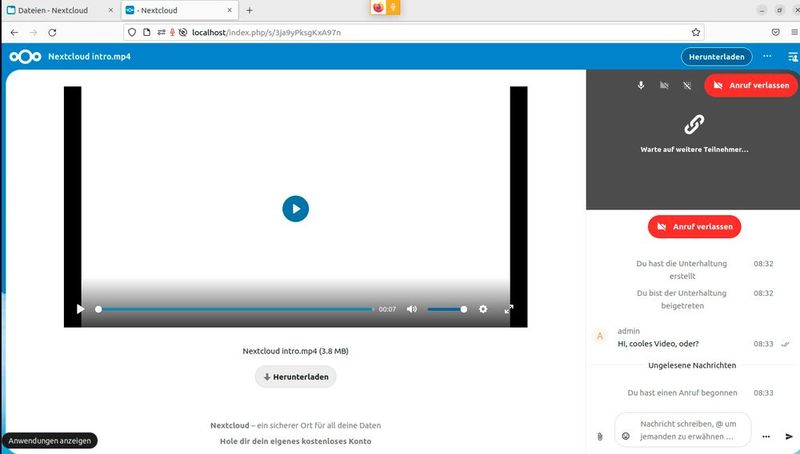800x454 pixels.
Task: Click the Nextcloud logo in the header
Action: pos(25,57)
